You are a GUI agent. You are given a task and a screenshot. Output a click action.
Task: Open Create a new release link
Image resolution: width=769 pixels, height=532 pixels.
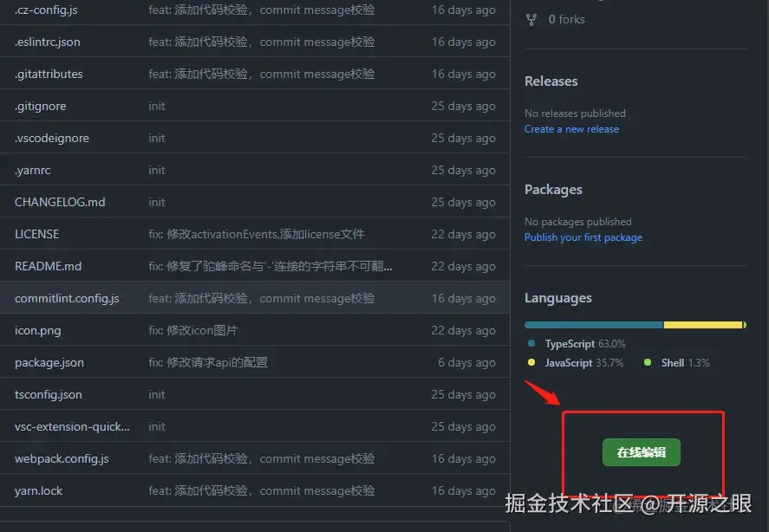[571, 129]
